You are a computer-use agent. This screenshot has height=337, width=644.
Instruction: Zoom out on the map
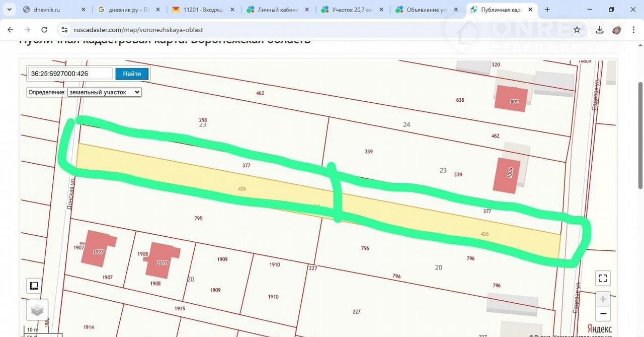pos(603,314)
